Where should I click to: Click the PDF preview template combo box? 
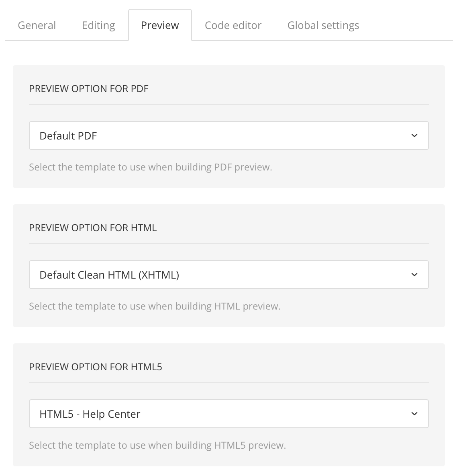click(x=229, y=135)
